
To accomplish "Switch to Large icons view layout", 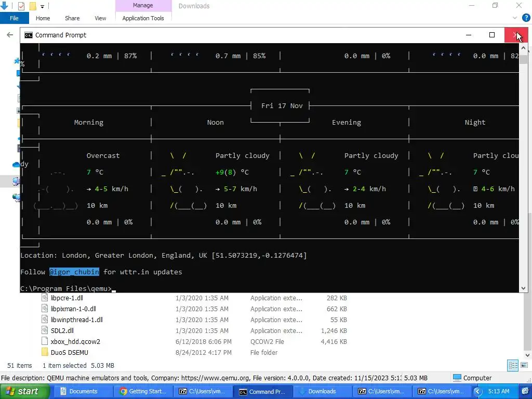I will click(x=524, y=365).
